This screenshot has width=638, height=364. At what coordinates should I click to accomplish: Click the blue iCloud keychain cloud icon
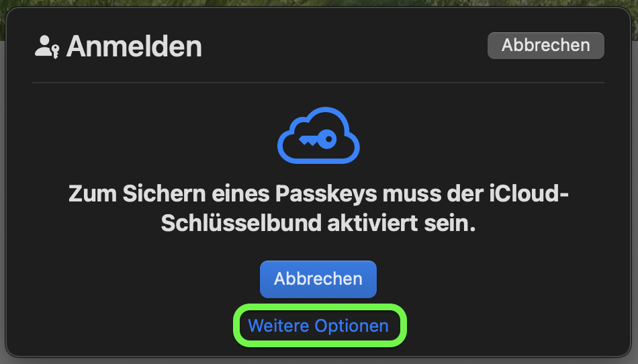[x=318, y=136]
